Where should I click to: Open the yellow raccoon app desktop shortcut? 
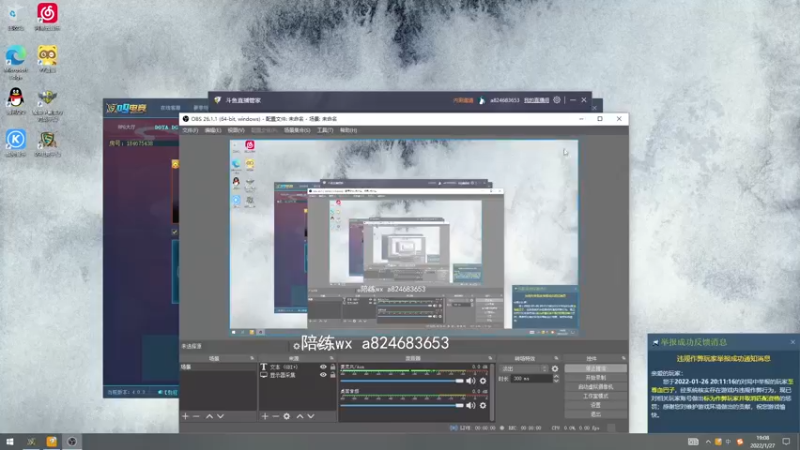[47, 59]
